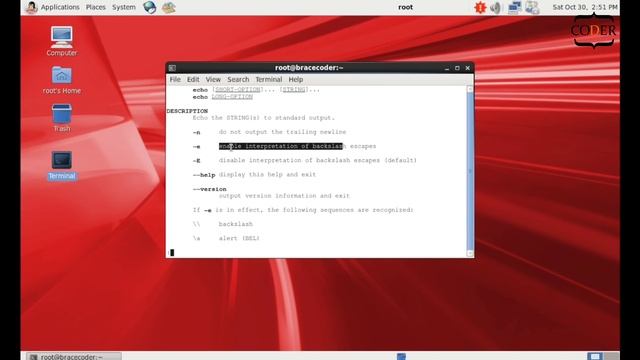
Task: Open the Places menu
Action: click(96, 7)
